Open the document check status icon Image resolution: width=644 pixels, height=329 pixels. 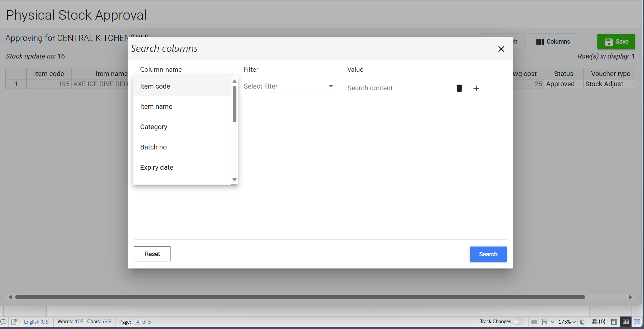click(x=14, y=322)
